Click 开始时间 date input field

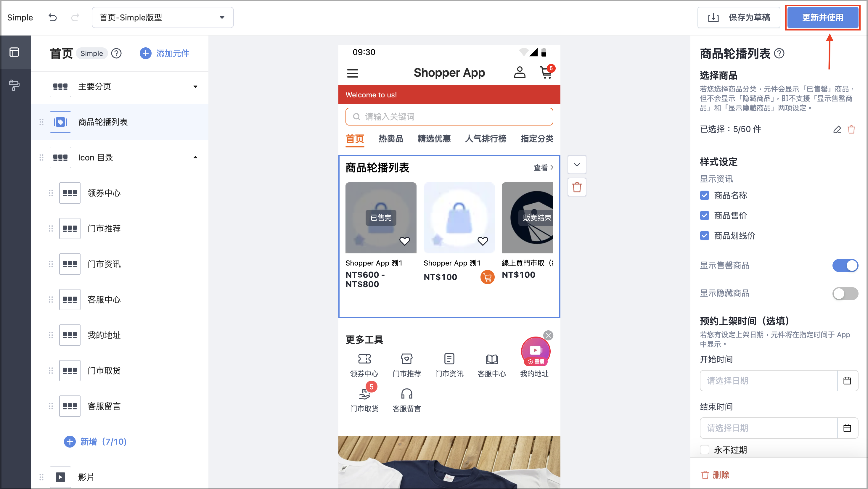click(769, 381)
